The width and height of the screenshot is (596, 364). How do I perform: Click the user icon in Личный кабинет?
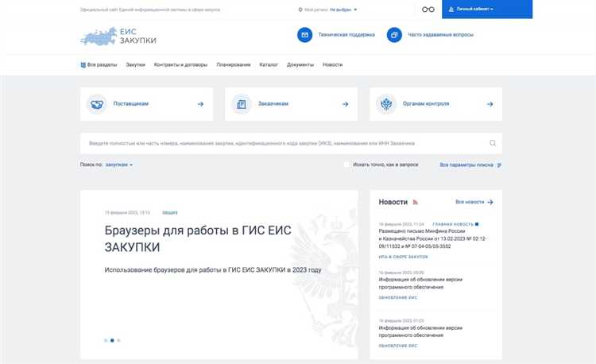[451, 9]
